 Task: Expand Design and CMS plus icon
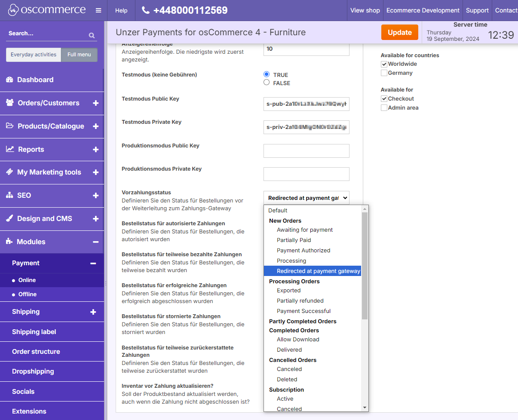pyautogui.click(x=95, y=219)
